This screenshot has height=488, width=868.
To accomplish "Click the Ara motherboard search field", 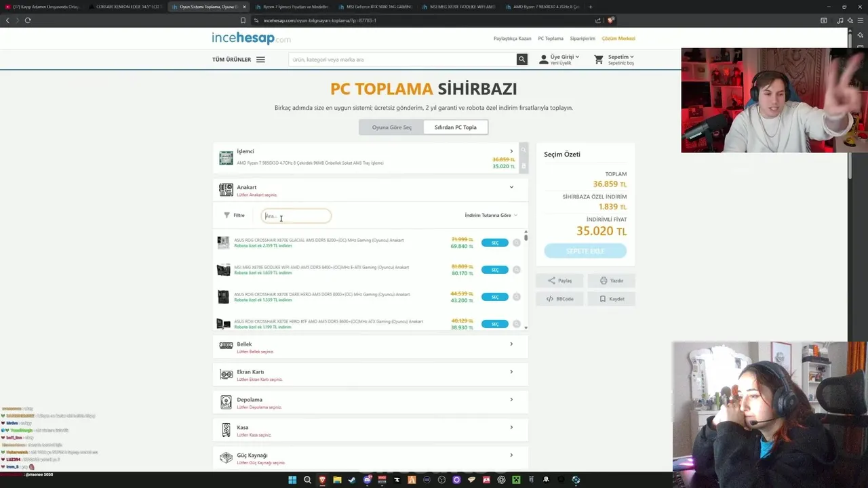I will pos(296,216).
